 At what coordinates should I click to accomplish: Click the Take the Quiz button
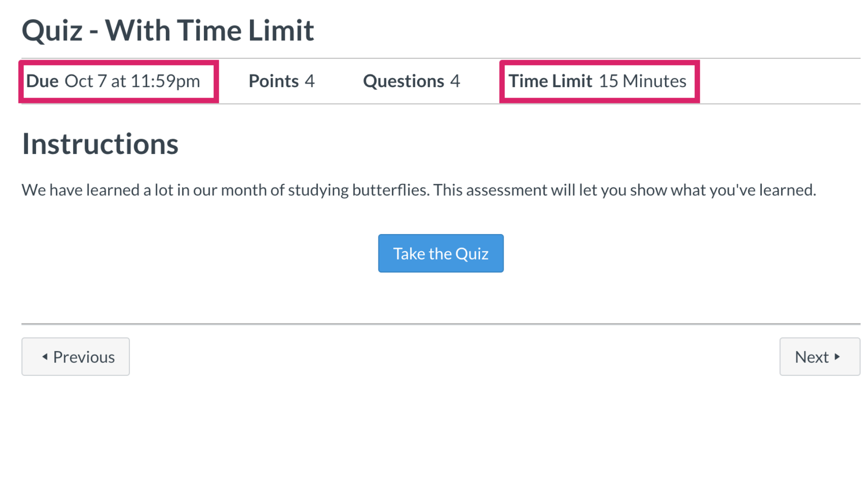pyautogui.click(x=441, y=253)
